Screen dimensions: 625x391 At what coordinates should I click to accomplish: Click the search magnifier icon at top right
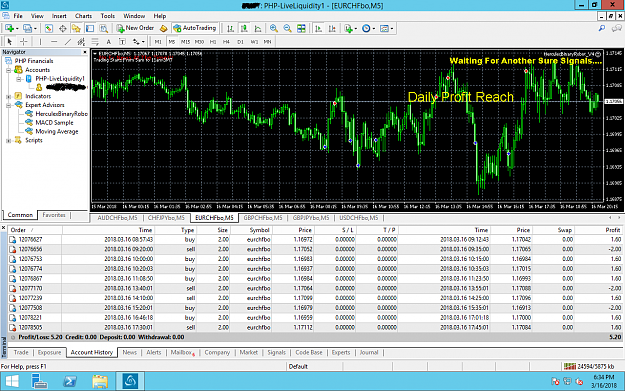pos(602,28)
